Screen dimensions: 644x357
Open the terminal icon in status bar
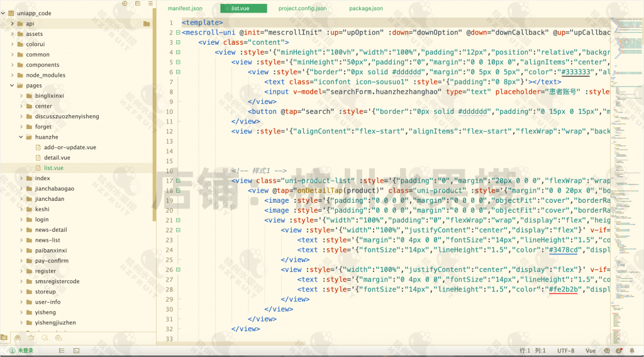pyautogui.click(x=75, y=350)
